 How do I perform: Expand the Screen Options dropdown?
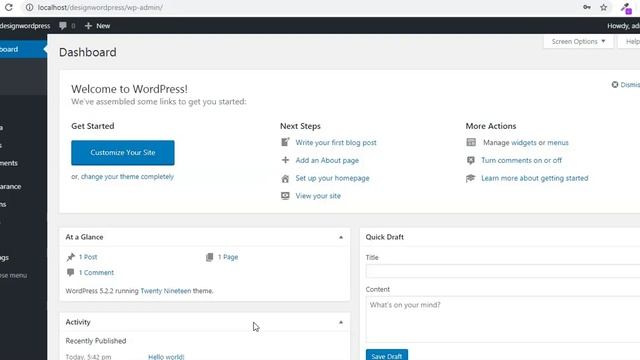point(578,42)
